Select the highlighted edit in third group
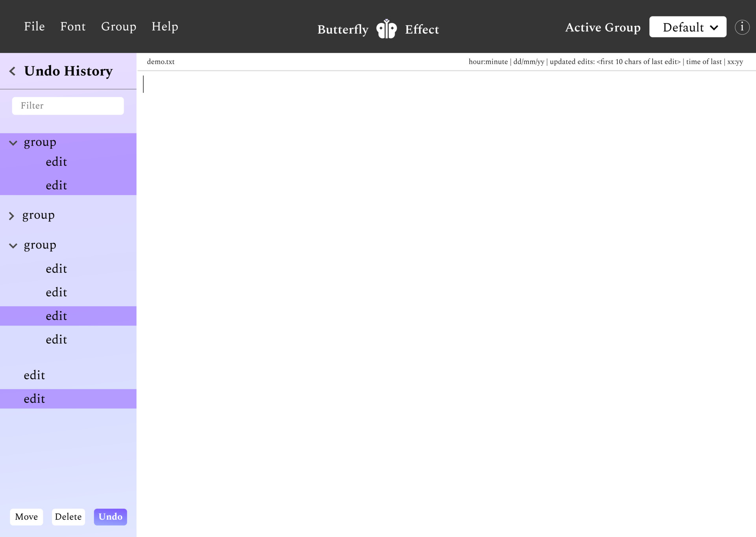756x537 pixels. [56, 316]
